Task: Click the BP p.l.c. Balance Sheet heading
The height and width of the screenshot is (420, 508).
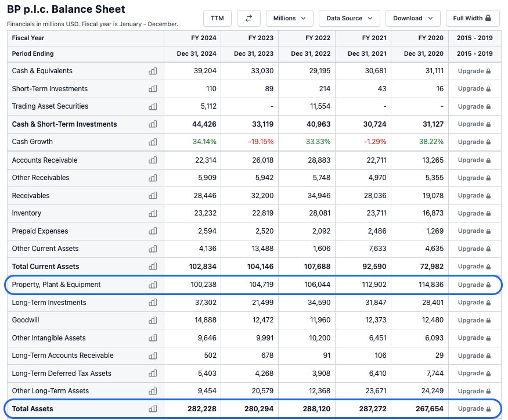Action: (x=66, y=9)
